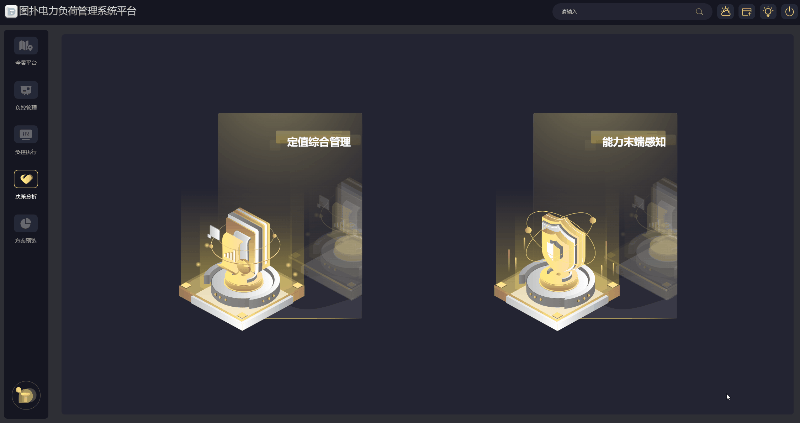Image resolution: width=800 pixels, height=423 pixels.
Task: Open the monitor-screen sidebar module
Action: click(26, 135)
